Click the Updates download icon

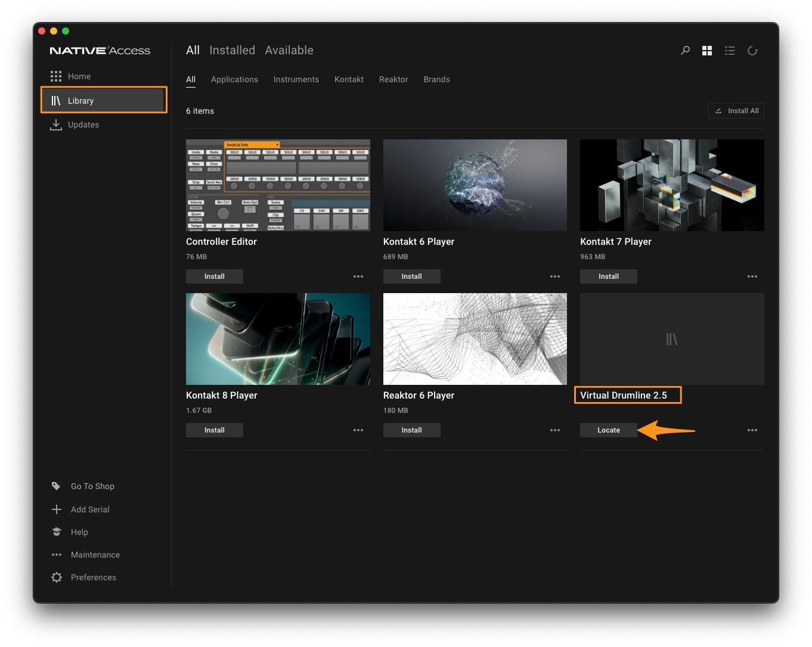click(56, 125)
